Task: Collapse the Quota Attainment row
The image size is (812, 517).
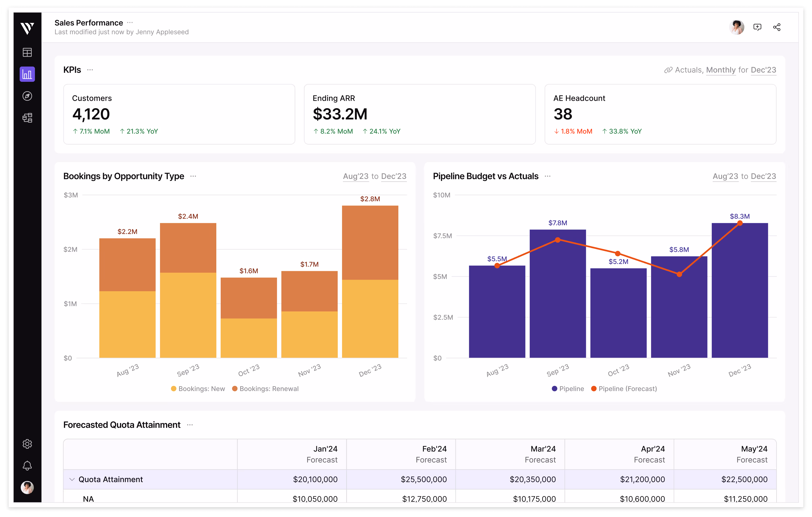Action: coord(72,479)
